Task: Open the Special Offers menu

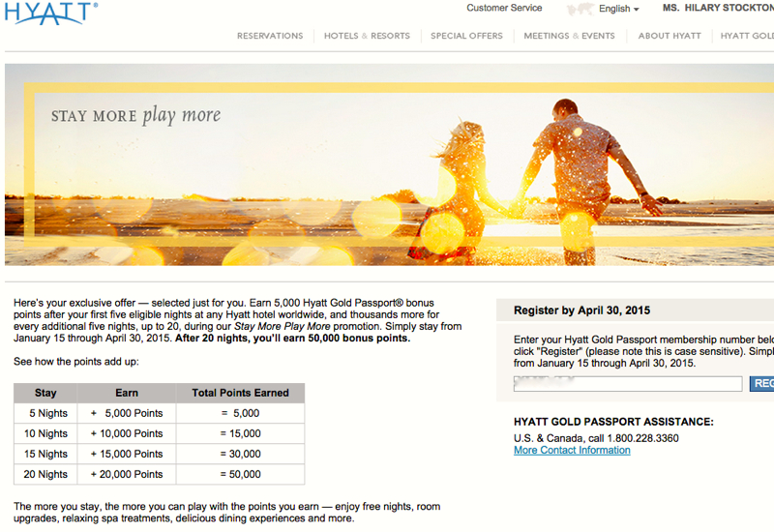Action: 466,36
